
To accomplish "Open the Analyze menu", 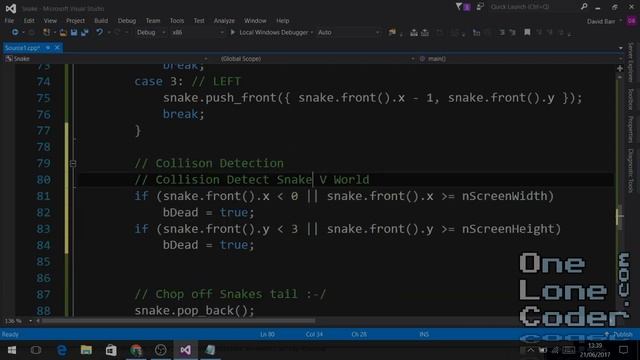I will point(224,20).
